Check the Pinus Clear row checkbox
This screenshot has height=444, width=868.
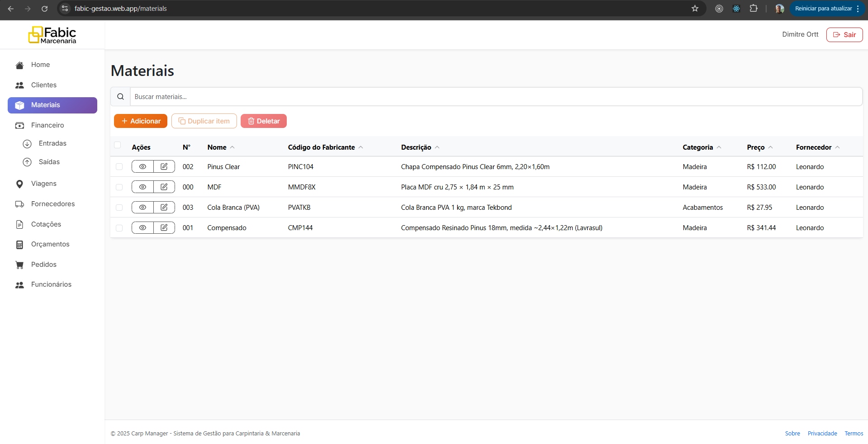(x=119, y=167)
